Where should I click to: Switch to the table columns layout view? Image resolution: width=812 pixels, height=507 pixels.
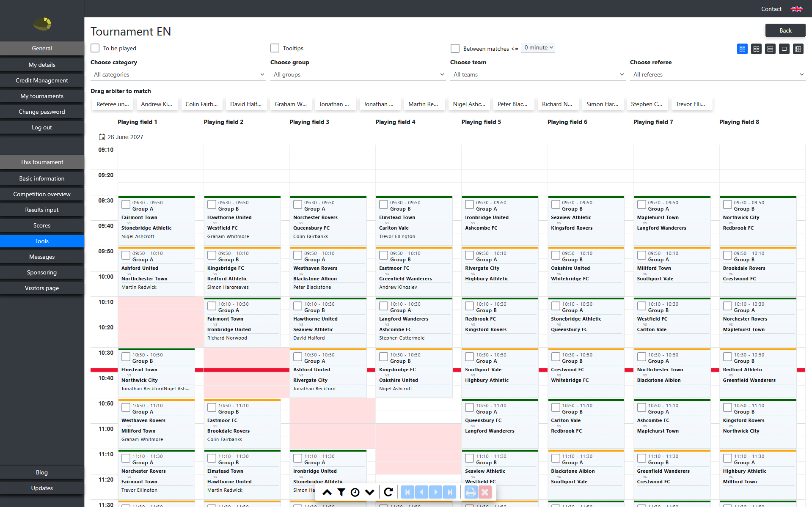[x=798, y=49]
